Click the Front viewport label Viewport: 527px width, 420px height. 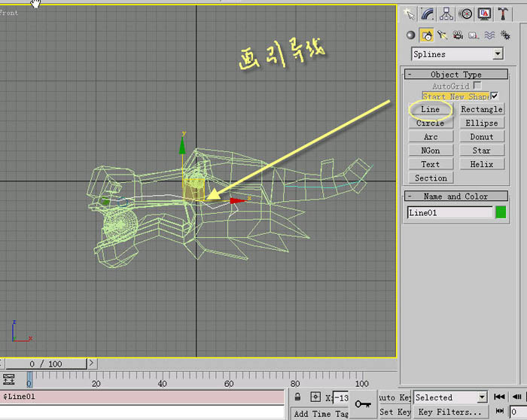(8, 13)
